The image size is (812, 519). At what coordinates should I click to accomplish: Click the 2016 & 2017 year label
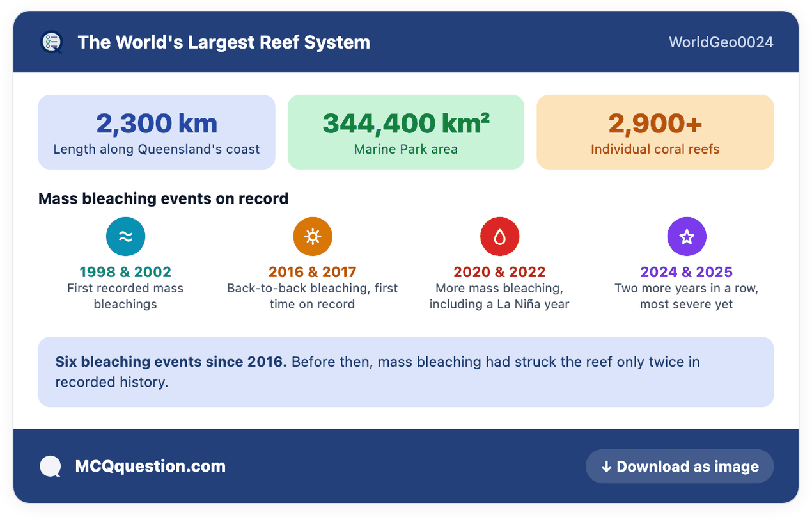pyautogui.click(x=312, y=272)
